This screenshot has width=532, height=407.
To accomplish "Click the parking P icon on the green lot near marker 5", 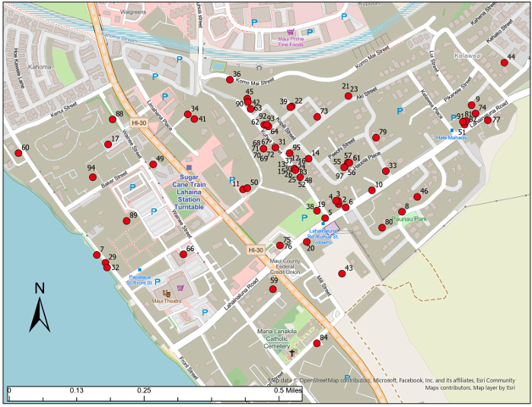I will tap(304, 218).
